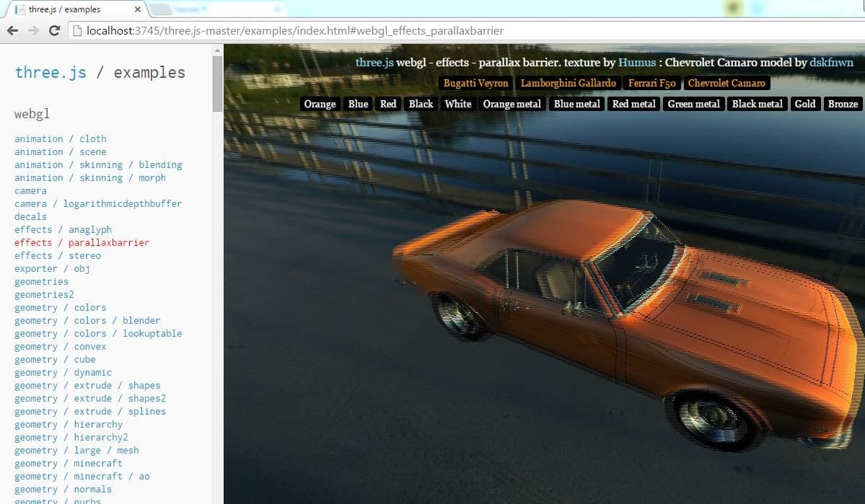Apply the Green metal material

693,104
